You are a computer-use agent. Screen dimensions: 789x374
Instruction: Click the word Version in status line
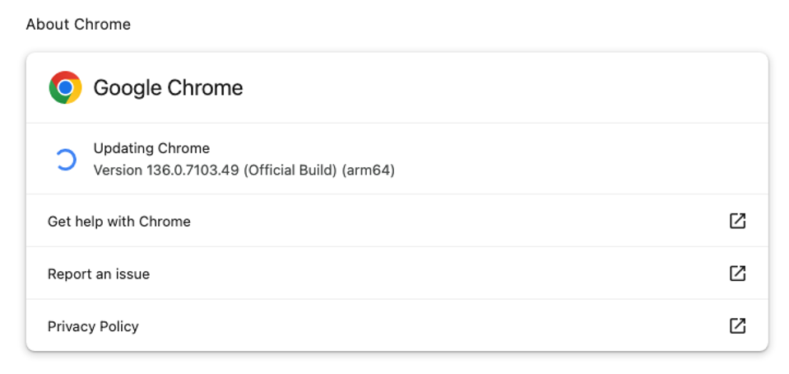pos(118,171)
